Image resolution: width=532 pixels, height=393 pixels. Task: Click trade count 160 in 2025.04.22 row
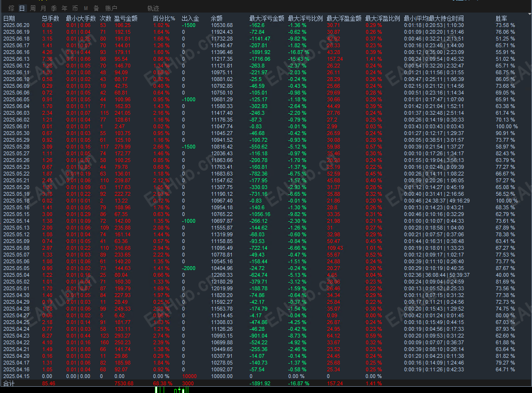pos(104,342)
